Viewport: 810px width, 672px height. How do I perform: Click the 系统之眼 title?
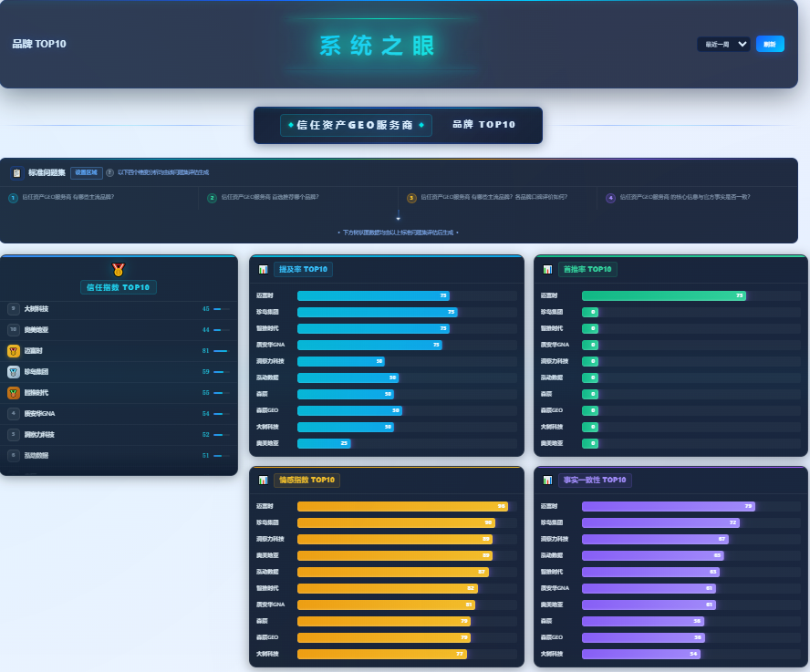(377, 46)
